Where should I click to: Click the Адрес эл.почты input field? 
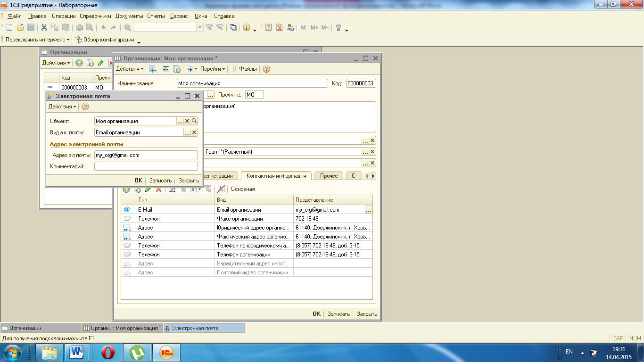coord(146,155)
